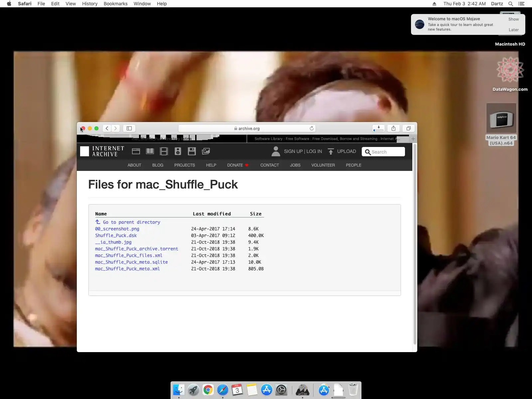532x399 pixels.
Task: Open the Images icon in Archive header
Action: coord(206,151)
